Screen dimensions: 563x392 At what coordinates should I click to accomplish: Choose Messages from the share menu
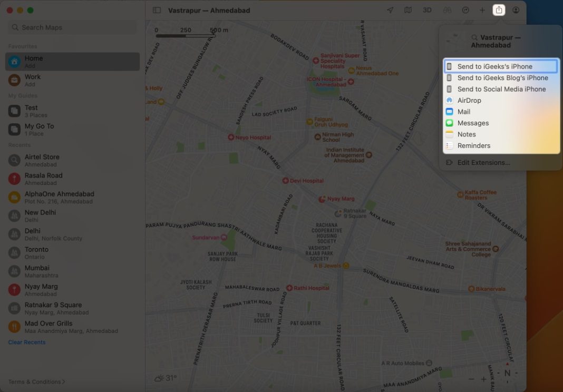tap(473, 123)
